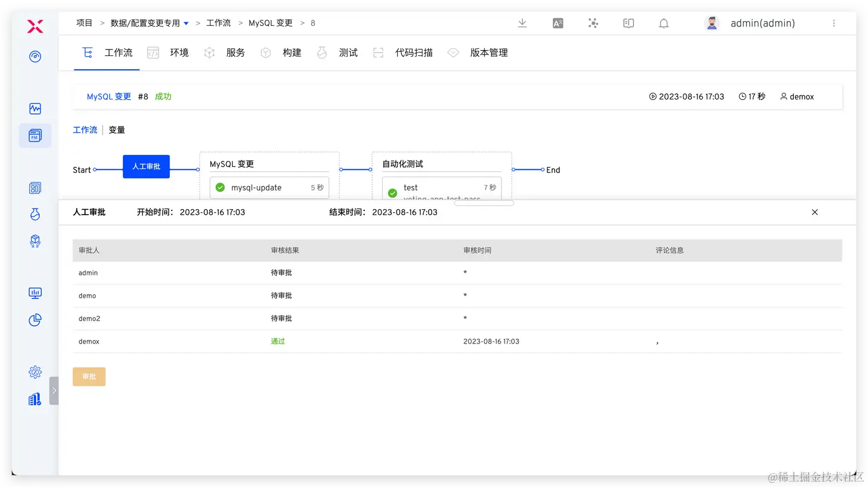Click the 审批人 column header
The image size is (868, 487).
89,250
